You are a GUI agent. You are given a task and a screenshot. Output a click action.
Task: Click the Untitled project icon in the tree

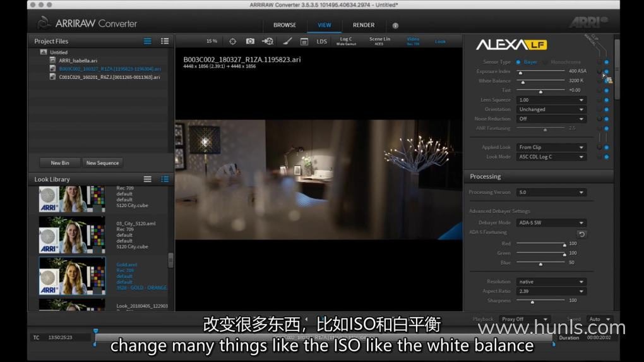[x=44, y=52]
